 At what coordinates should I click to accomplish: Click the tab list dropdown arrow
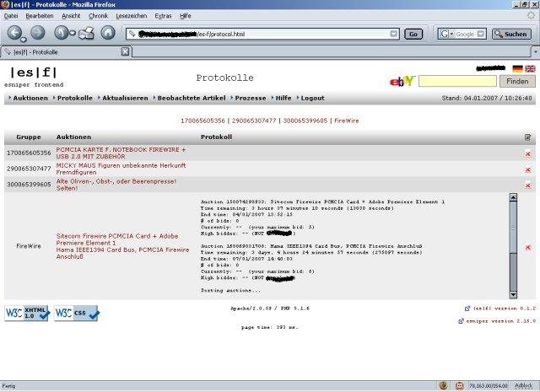click(x=536, y=52)
